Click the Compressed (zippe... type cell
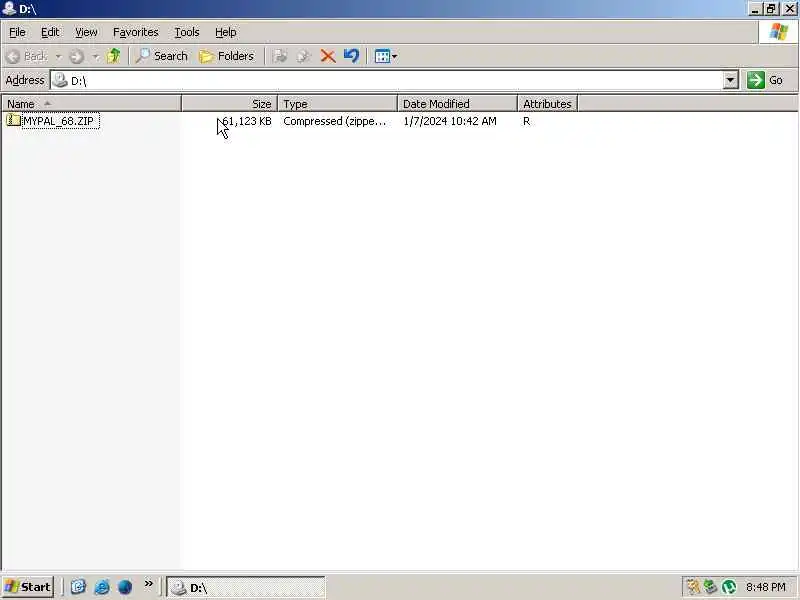The height and width of the screenshot is (600, 800). tap(335, 121)
